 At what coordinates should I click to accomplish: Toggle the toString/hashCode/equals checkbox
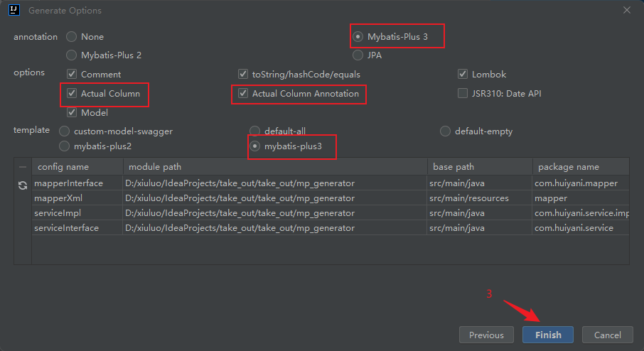pyautogui.click(x=243, y=74)
